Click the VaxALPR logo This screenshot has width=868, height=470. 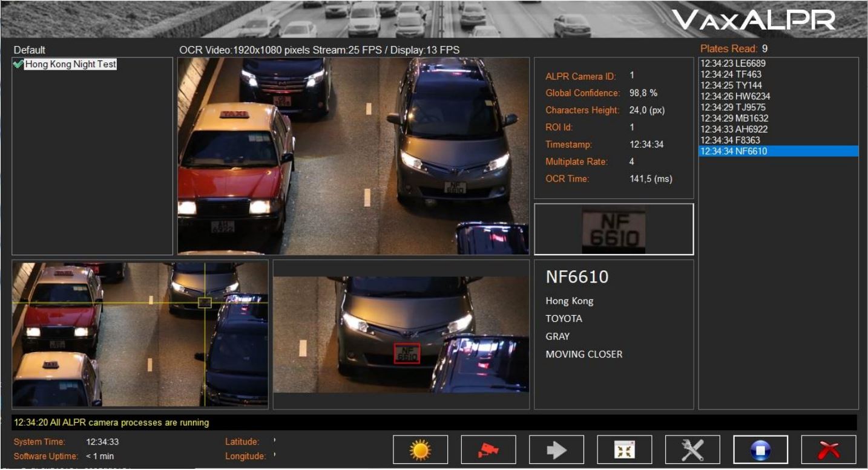click(754, 21)
